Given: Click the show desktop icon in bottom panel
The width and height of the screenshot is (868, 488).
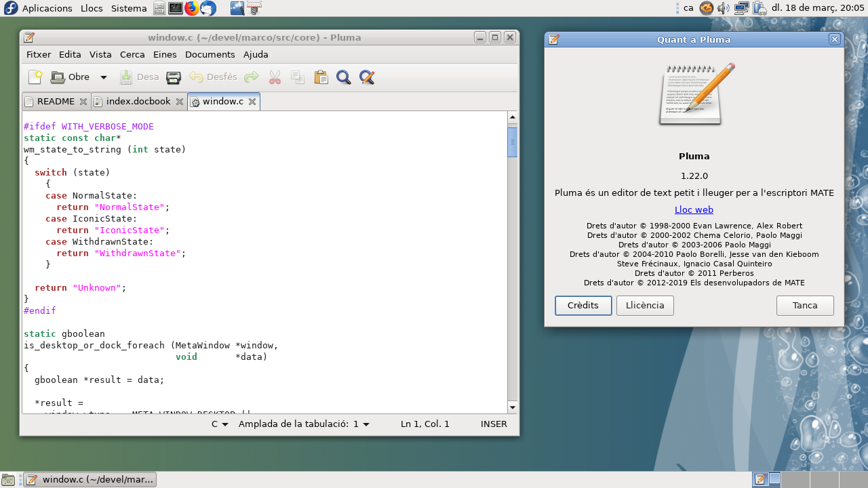Looking at the screenshot, I should pyautogui.click(x=8, y=480).
